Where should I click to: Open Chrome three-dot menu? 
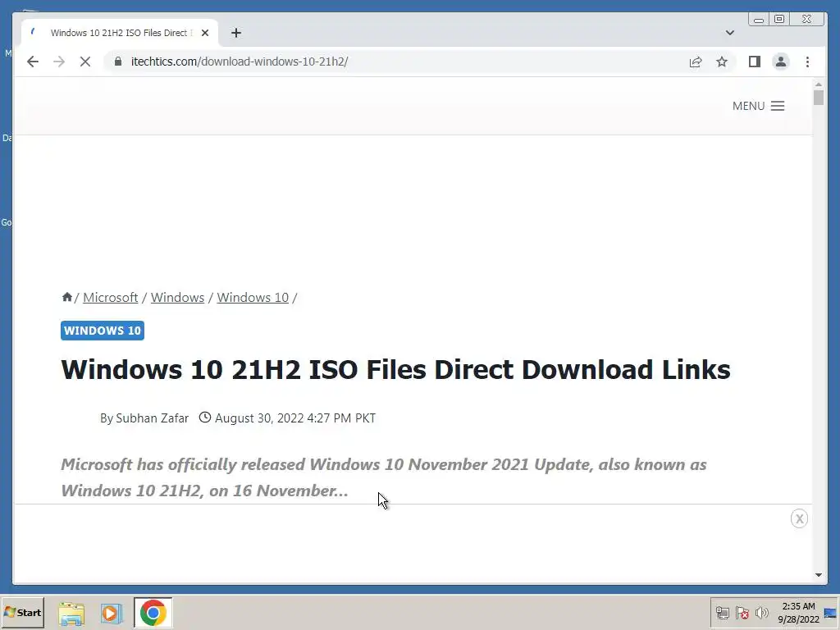coord(807,62)
